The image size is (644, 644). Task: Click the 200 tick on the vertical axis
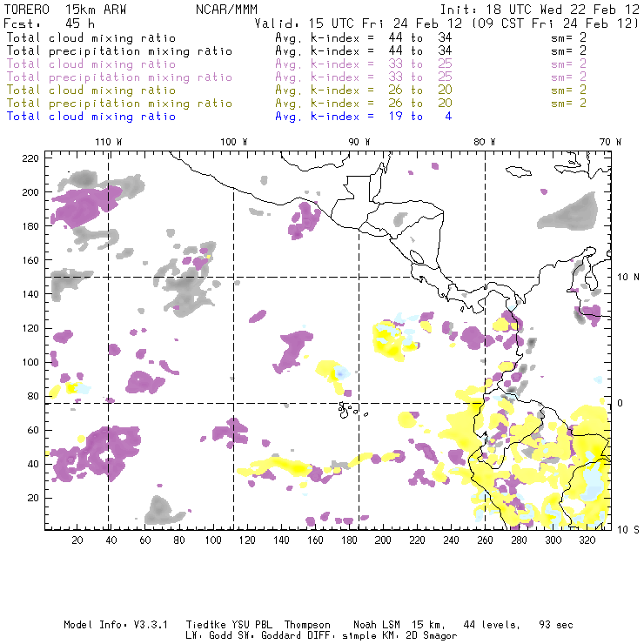pyautogui.click(x=31, y=191)
